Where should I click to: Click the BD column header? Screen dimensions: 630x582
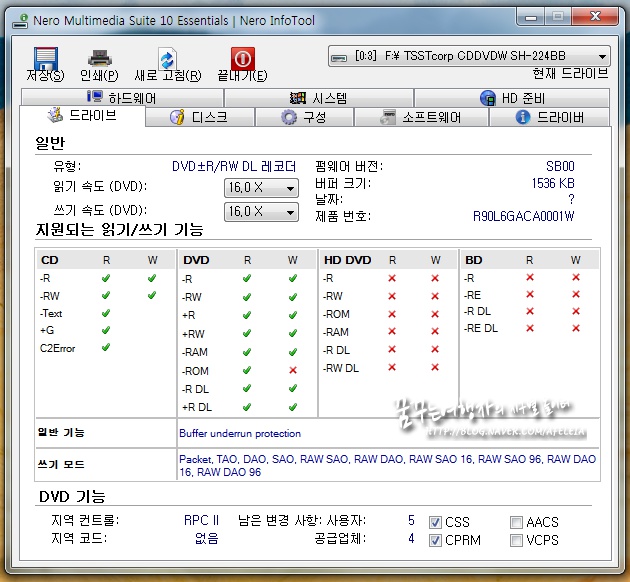pyautogui.click(x=474, y=260)
